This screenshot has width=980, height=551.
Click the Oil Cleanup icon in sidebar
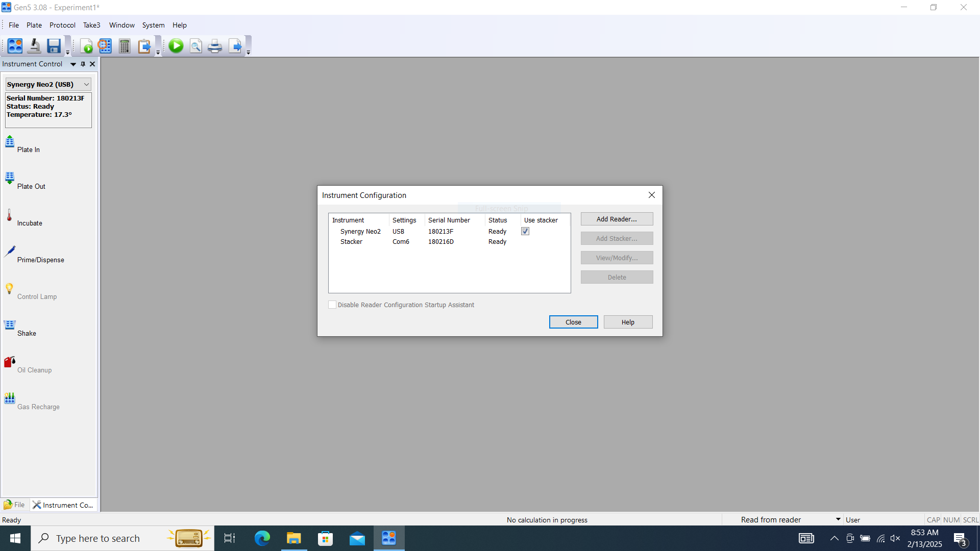10,361
